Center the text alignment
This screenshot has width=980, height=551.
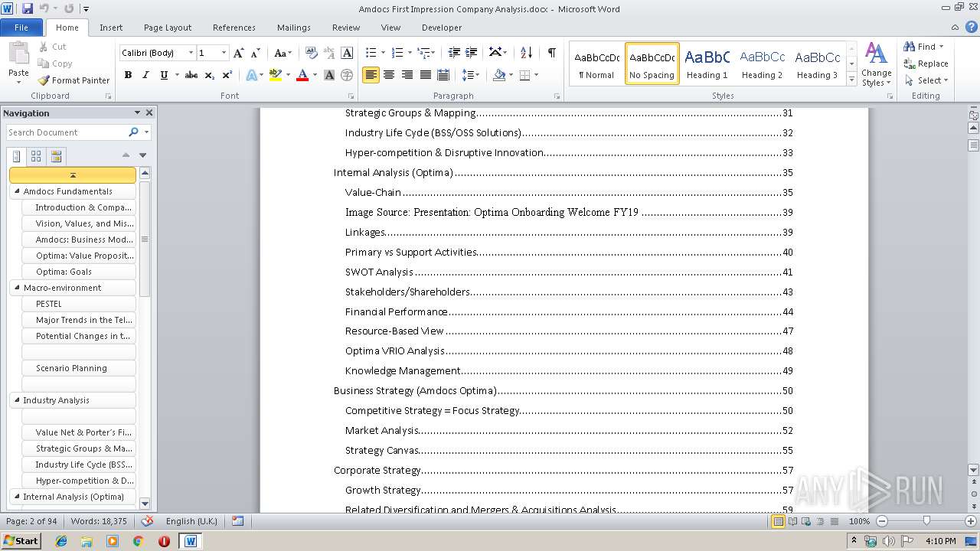[x=389, y=75]
